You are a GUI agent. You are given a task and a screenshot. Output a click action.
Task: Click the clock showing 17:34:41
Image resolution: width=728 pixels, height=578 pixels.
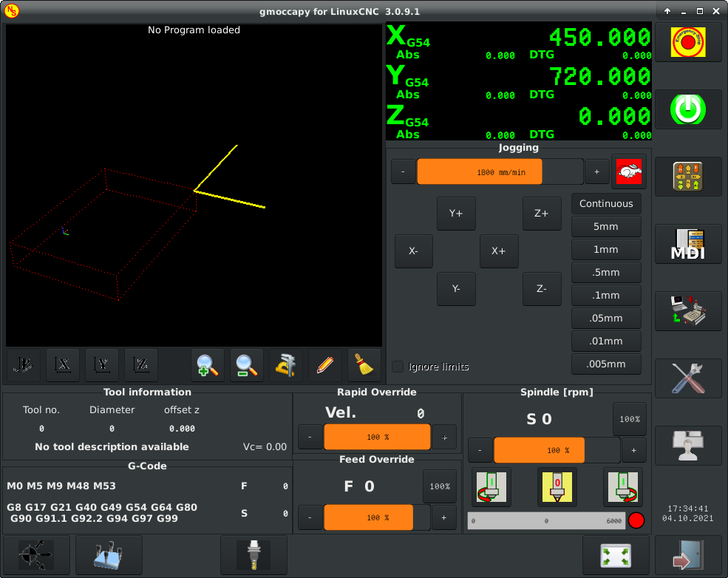[x=688, y=509]
